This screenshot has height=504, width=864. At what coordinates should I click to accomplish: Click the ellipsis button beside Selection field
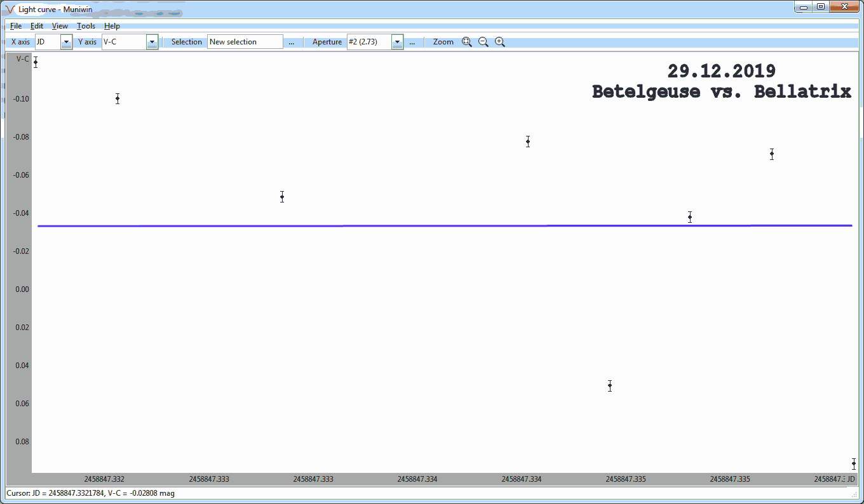pos(291,42)
